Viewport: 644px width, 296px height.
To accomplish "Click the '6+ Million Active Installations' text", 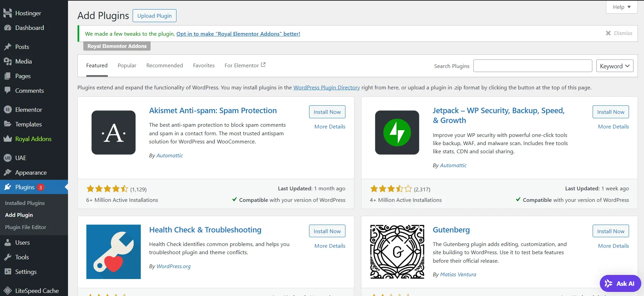I will point(122,200).
